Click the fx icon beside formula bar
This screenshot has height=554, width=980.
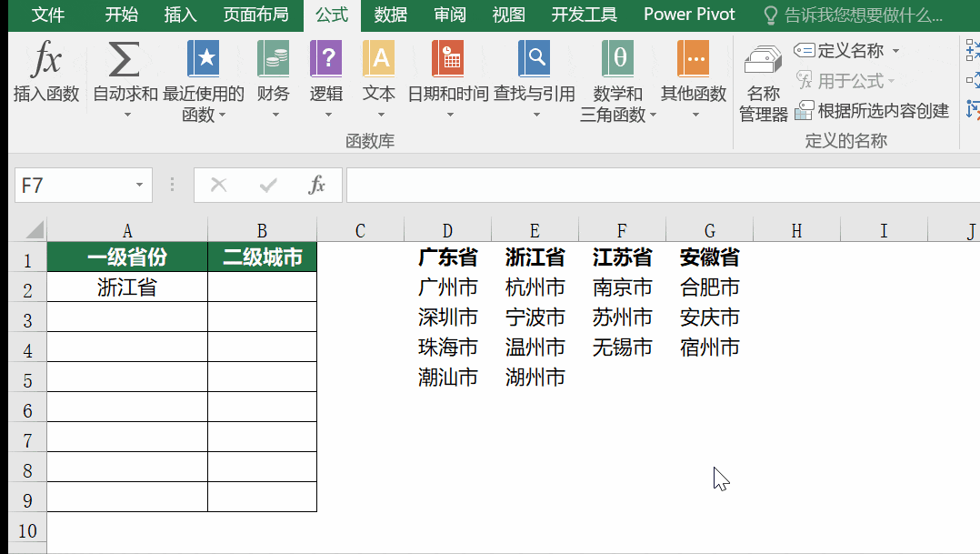pos(317,185)
